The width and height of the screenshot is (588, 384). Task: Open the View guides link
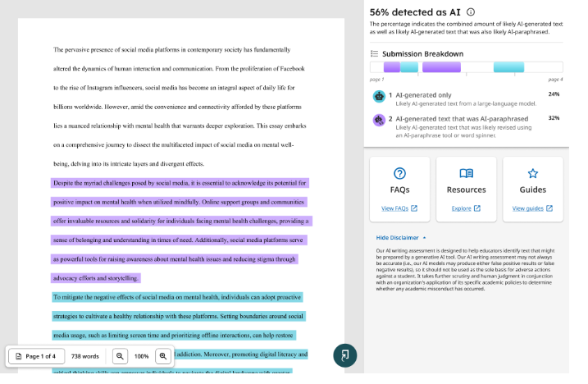[x=527, y=208]
